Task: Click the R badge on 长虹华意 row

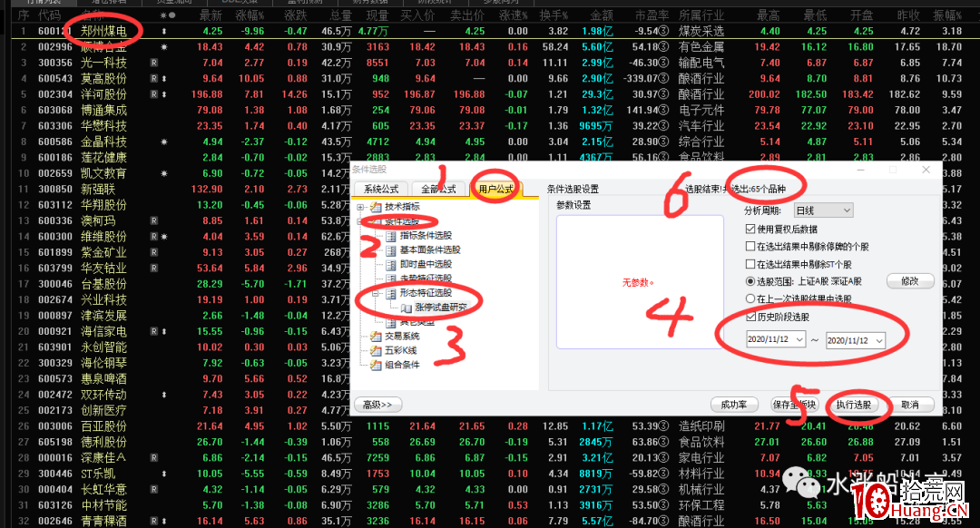Action: (153, 489)
